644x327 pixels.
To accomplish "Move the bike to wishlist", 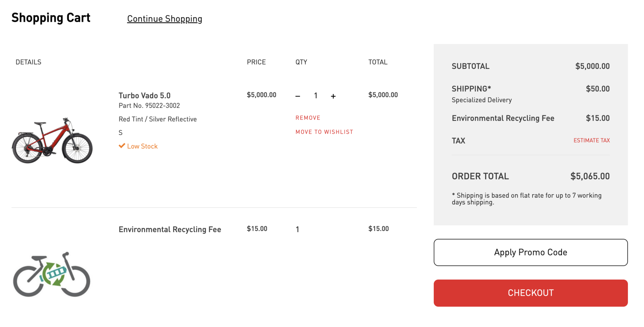I will click(324, 132).
